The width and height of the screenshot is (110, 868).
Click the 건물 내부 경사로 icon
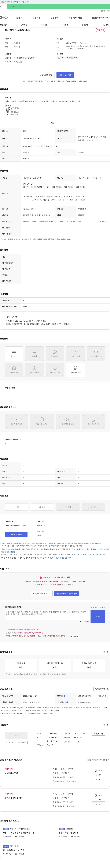(x=93, y=421)
